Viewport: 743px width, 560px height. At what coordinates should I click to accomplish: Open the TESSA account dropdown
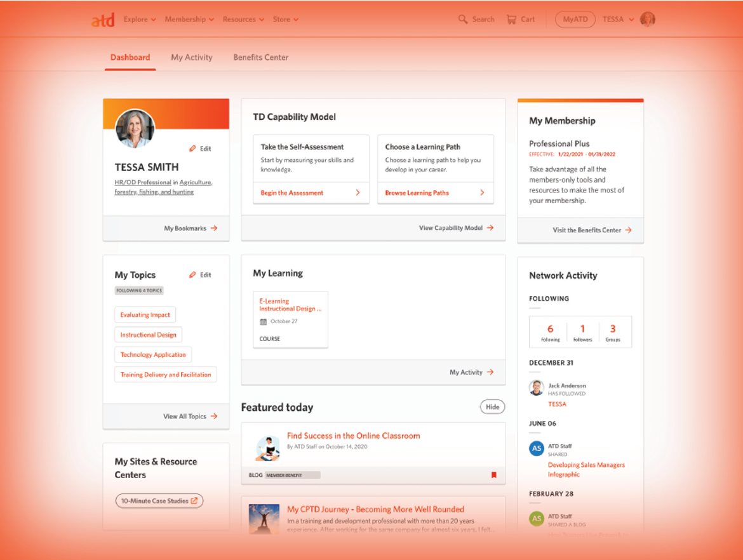click(x=619, y=20)
